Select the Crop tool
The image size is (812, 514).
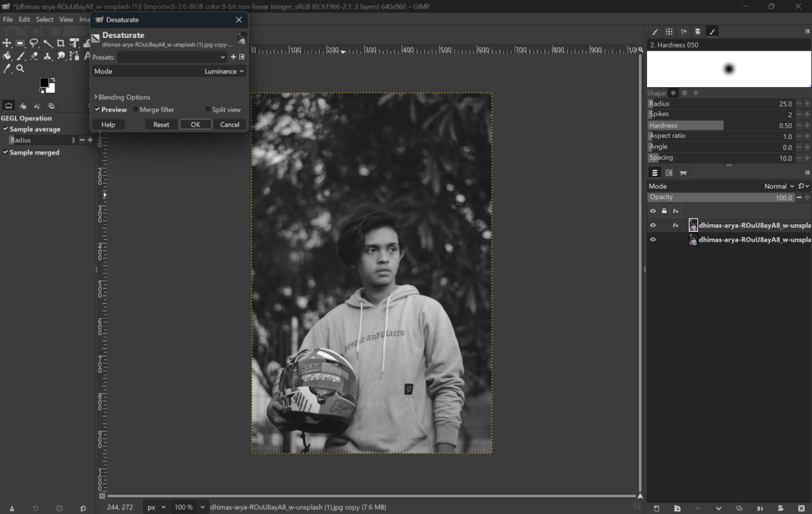coord(61,43)
